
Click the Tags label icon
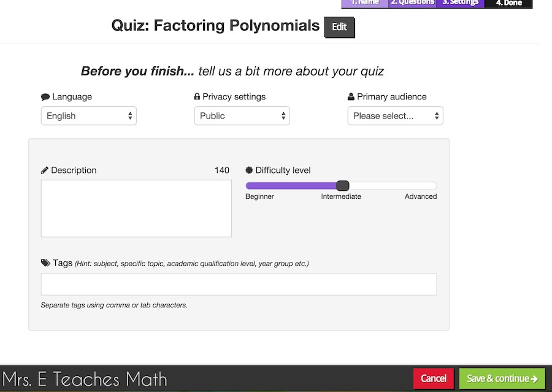(x=45, y=263)
